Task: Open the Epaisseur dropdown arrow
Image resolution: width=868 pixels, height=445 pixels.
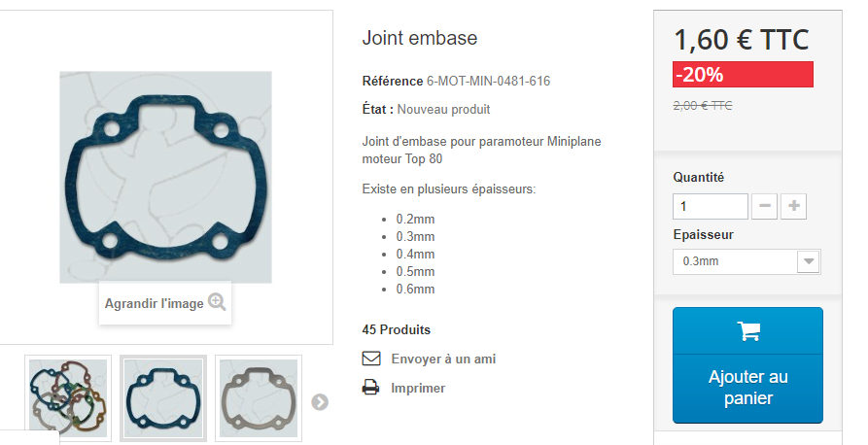Action: tap(808, 261)
